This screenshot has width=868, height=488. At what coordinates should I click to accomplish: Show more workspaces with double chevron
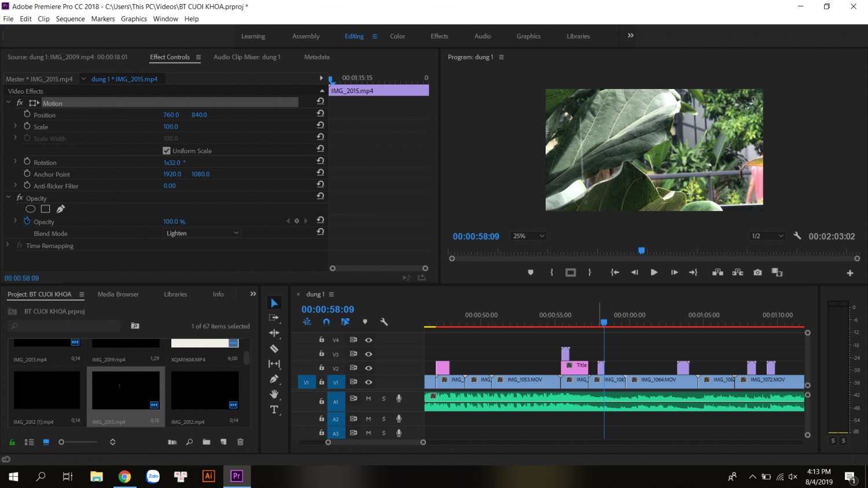[631, 35]
